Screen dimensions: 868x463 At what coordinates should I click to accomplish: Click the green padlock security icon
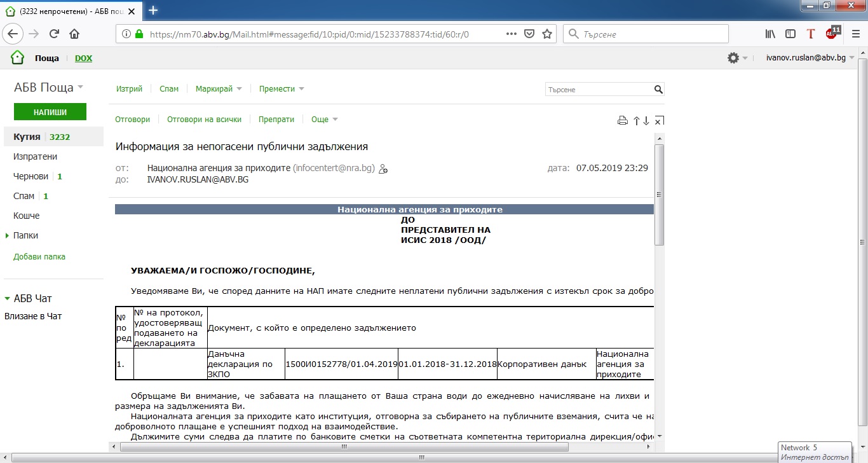point(139,34)
